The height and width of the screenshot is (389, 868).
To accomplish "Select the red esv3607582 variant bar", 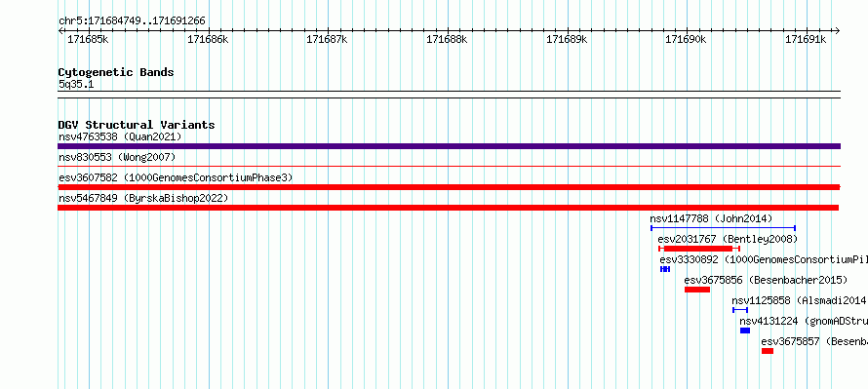I will pyautogui.click(x=449, y=187).
